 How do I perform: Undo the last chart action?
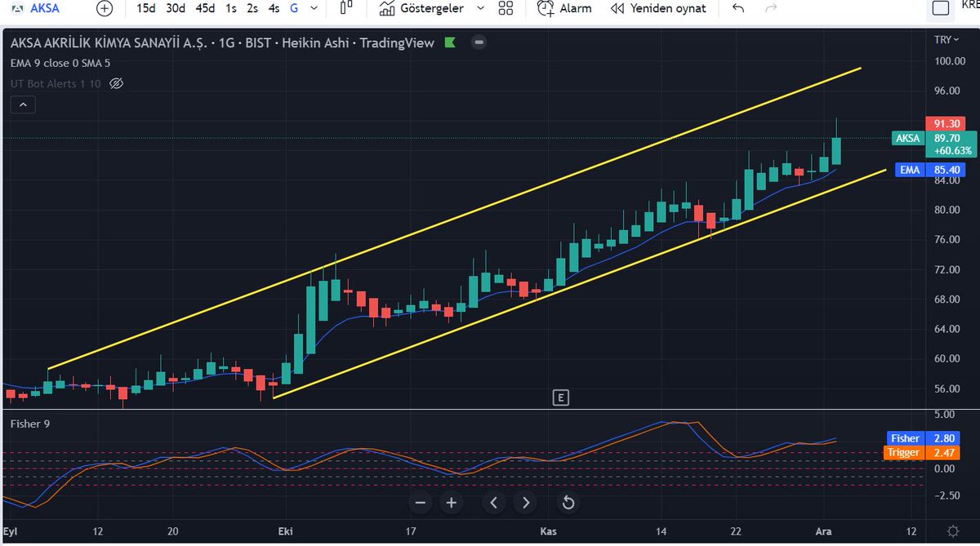pos(738,8)
